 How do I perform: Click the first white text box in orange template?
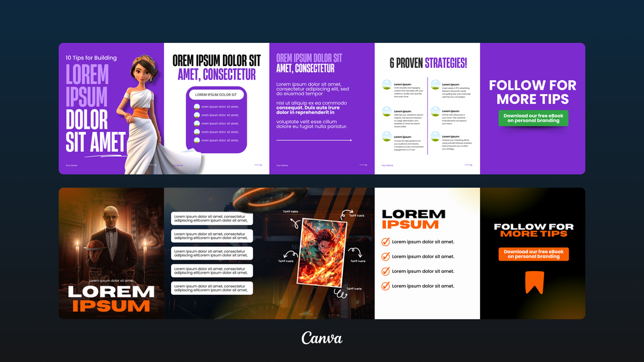point(212,218)
